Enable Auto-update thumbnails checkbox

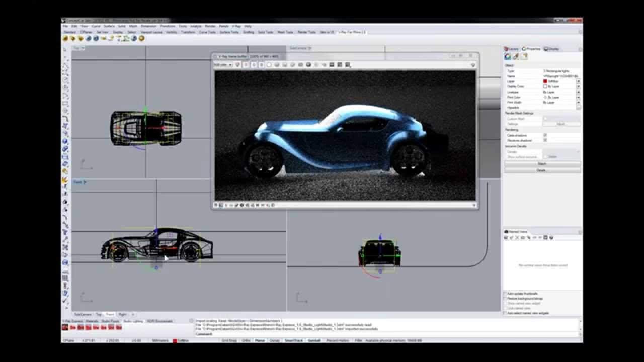pos(505,293)
